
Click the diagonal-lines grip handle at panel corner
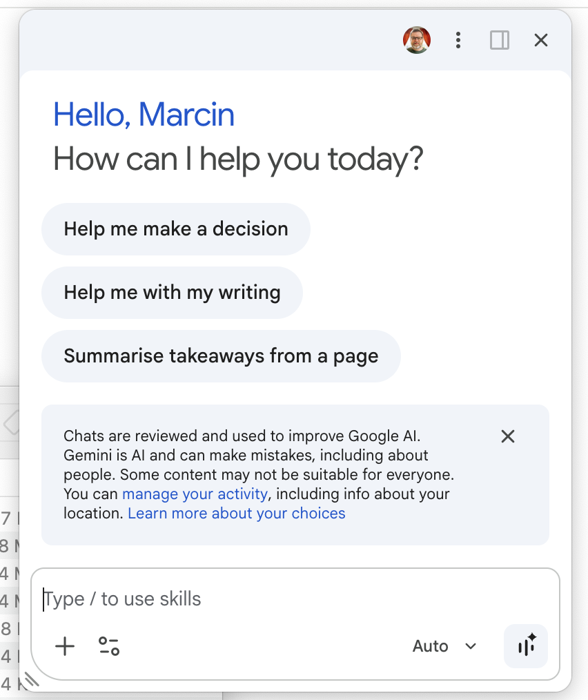(x=31, y=679)
